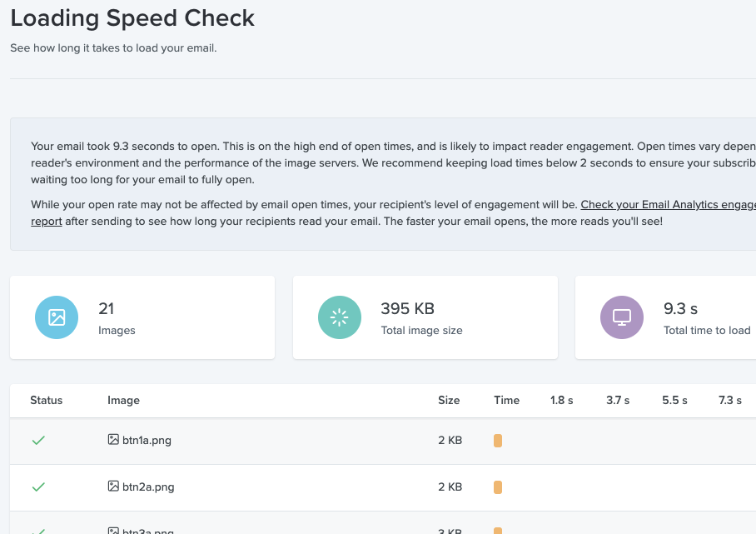The width and height of the screenshot is (756, 534).
Task: Click the image file icon next to btn2a.png
Action: (x=112, y=487)
